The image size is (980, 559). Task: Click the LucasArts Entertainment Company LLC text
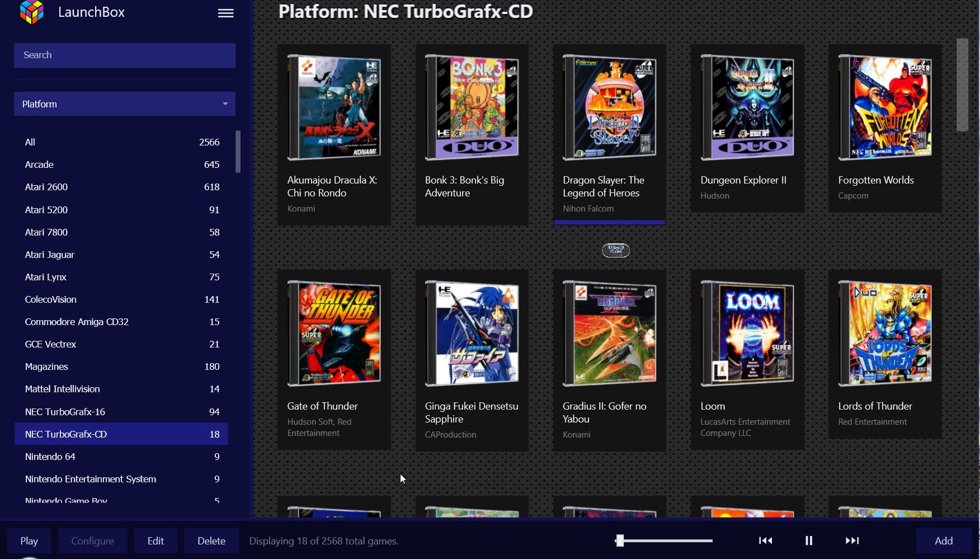coord(745,428)
